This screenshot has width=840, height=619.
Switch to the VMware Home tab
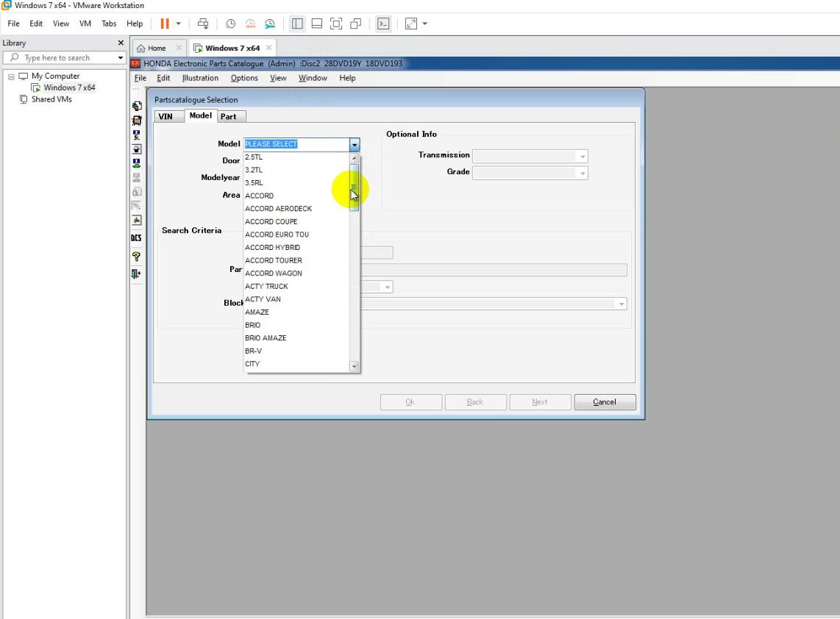(157, 49)
